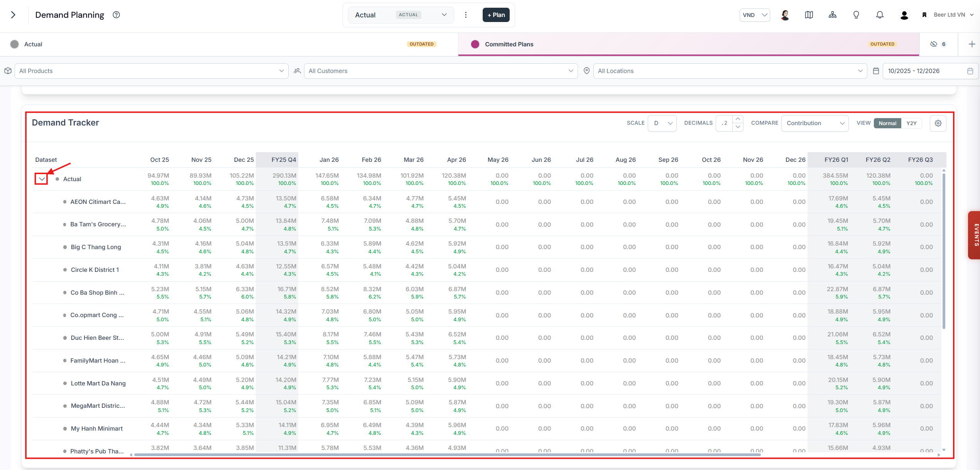
Task: Select the MegaMart District row
Action: (x=487, y=406)
